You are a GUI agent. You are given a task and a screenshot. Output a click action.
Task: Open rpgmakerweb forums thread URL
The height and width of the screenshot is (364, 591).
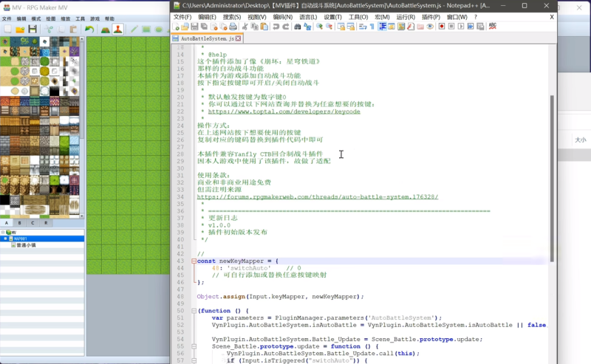(x=318, y=196)
